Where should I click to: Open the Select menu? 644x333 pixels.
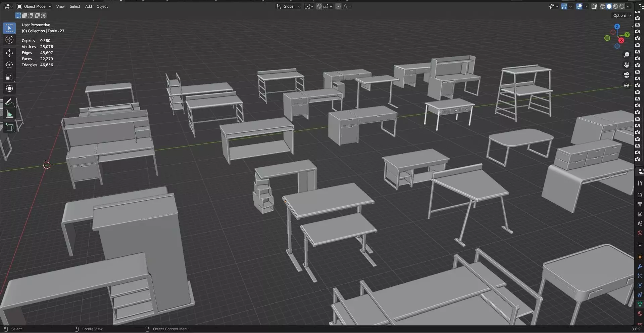click(75, 6)
